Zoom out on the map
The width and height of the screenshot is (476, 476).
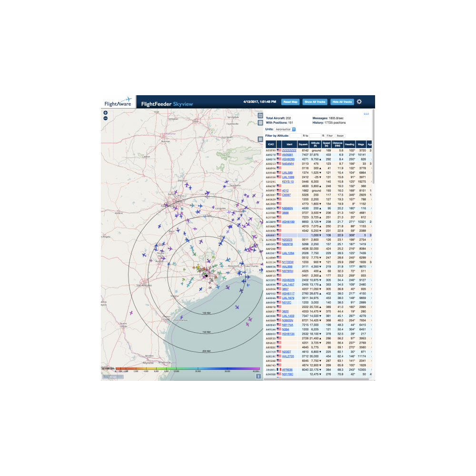(x=105, y=119)
